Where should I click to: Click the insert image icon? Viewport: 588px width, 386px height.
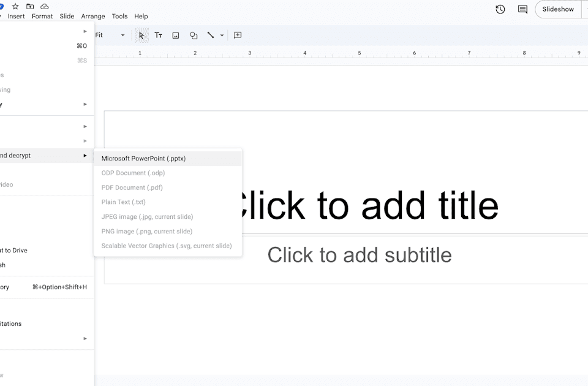coord(176,36)
